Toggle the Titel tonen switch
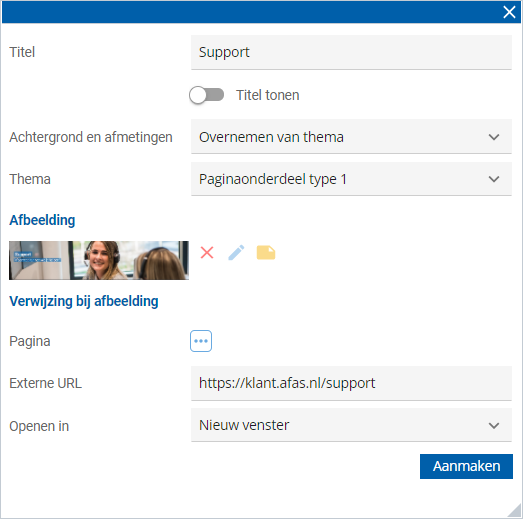The width and height of the screenshot is (523, 519). coord(206,95)
